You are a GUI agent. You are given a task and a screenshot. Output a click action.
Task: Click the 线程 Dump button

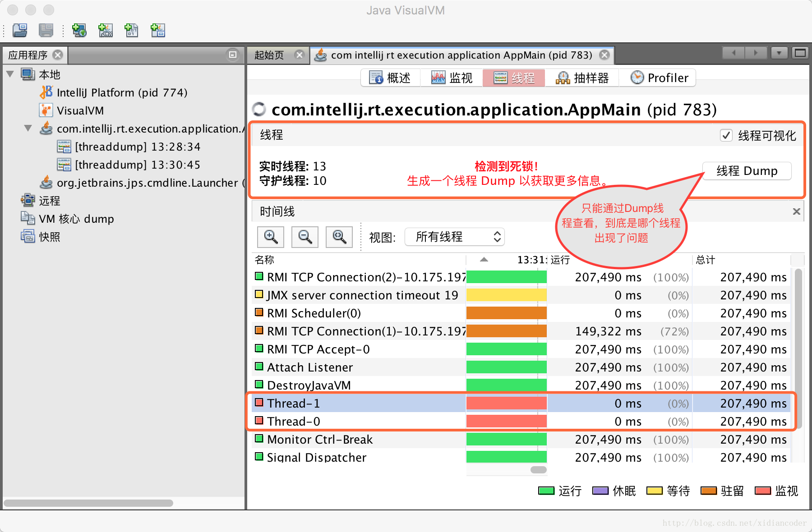747,171
